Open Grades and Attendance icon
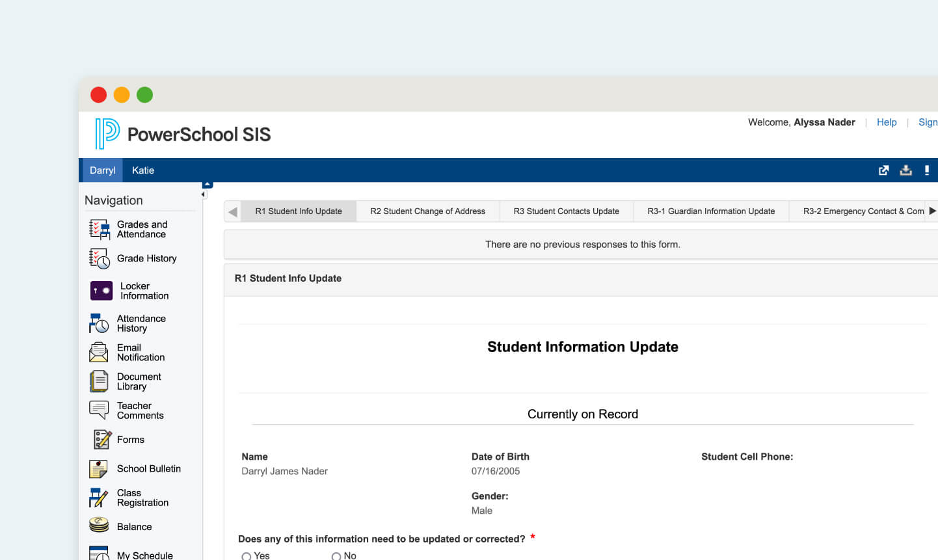 coord(99,230)
